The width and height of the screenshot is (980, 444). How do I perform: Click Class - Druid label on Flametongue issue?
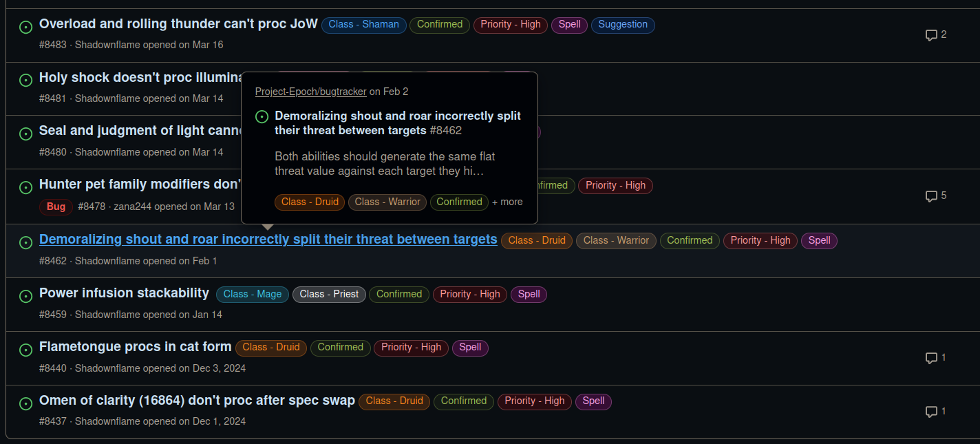click(271, 348)
